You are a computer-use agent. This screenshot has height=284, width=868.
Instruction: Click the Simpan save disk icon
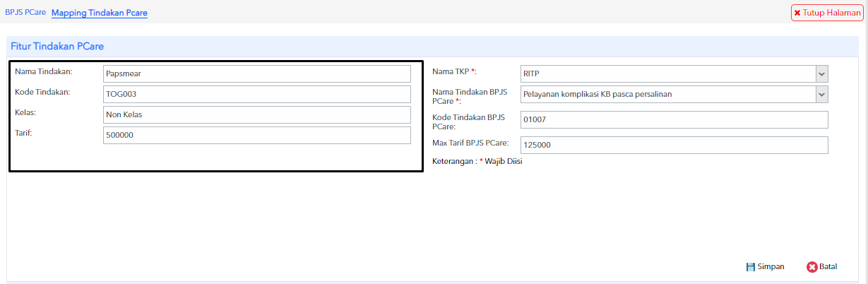751,267
